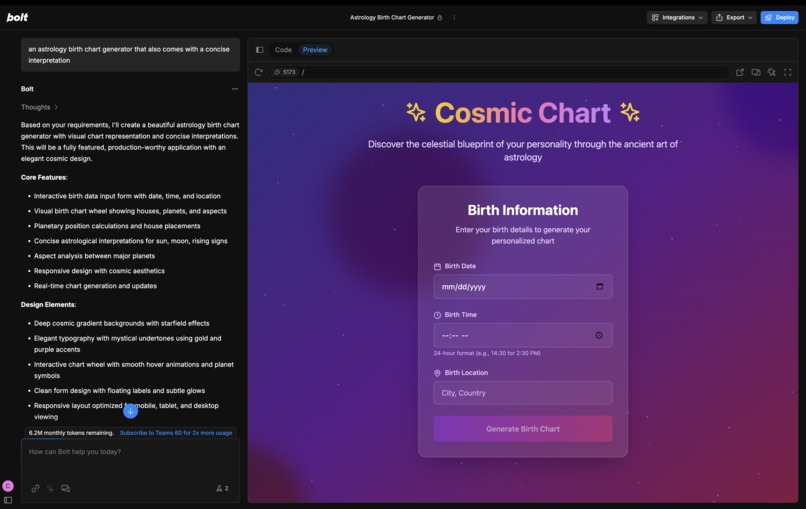Toggle fullscreen preview icon

point(787,72)
